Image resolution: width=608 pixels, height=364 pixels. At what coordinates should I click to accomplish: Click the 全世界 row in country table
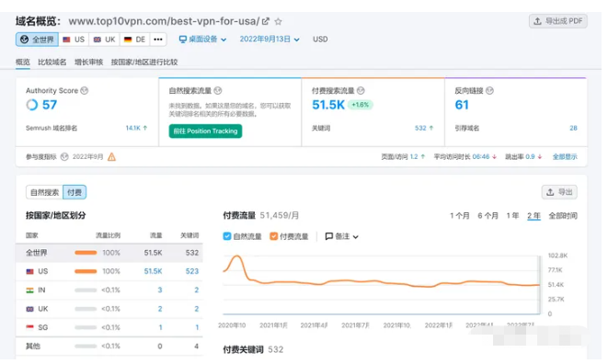point(109,253)
